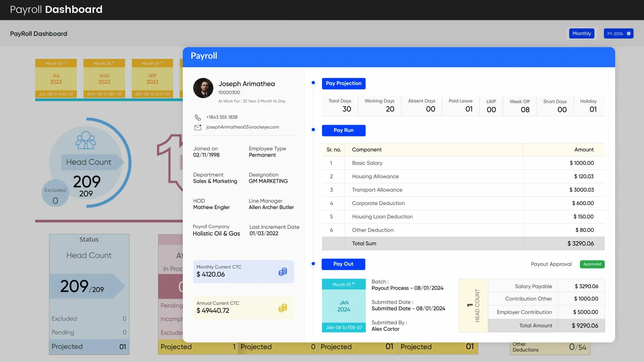
Task: Select the Pay Run section
Action: tap(343, 130)
